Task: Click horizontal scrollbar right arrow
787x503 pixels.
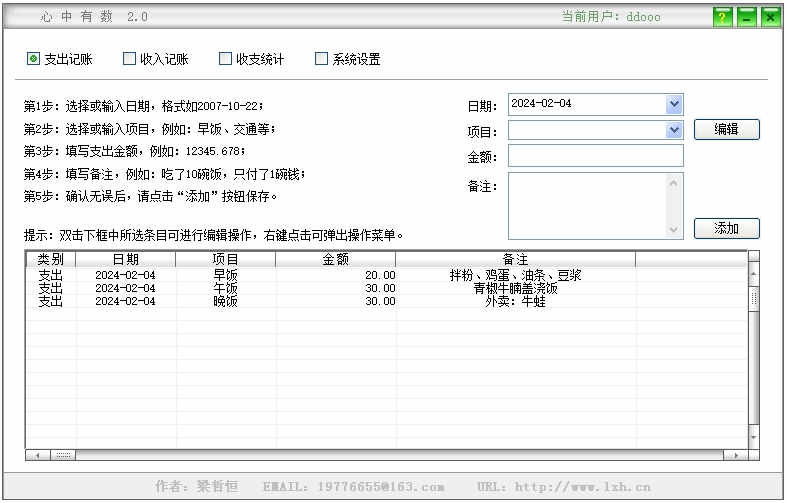Action: [x=735, y=455]
